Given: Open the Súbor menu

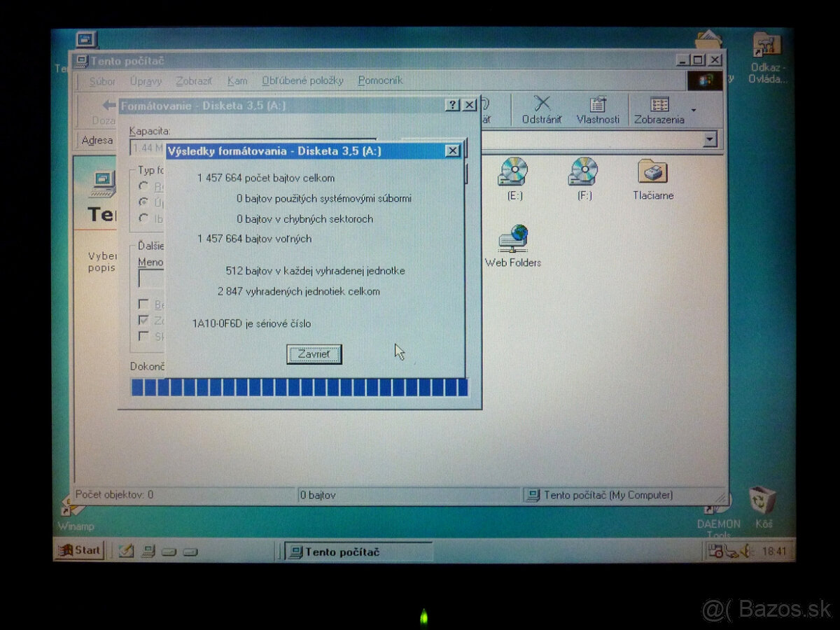Looking at the screenshot, I should 102,80.
